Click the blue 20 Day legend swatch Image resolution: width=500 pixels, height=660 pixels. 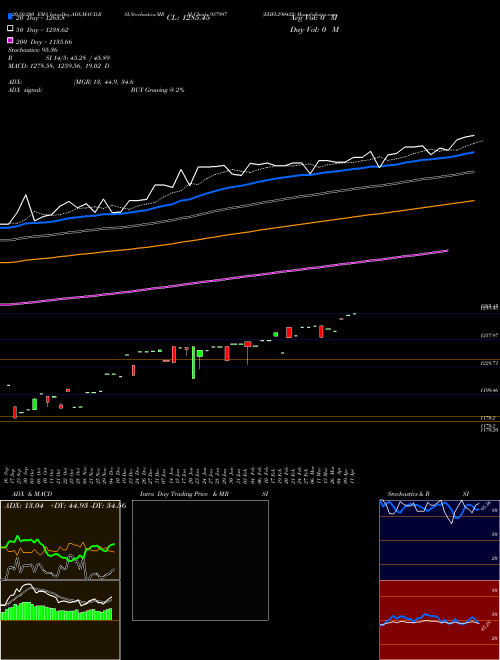10,17
